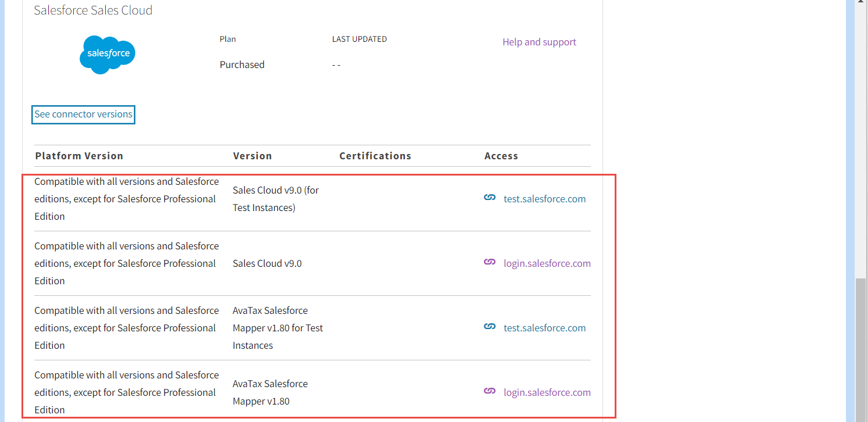
Task: Click the chain icon beside Sales Cloud login.salesforce.com
Action: click(x=490, y=263)
